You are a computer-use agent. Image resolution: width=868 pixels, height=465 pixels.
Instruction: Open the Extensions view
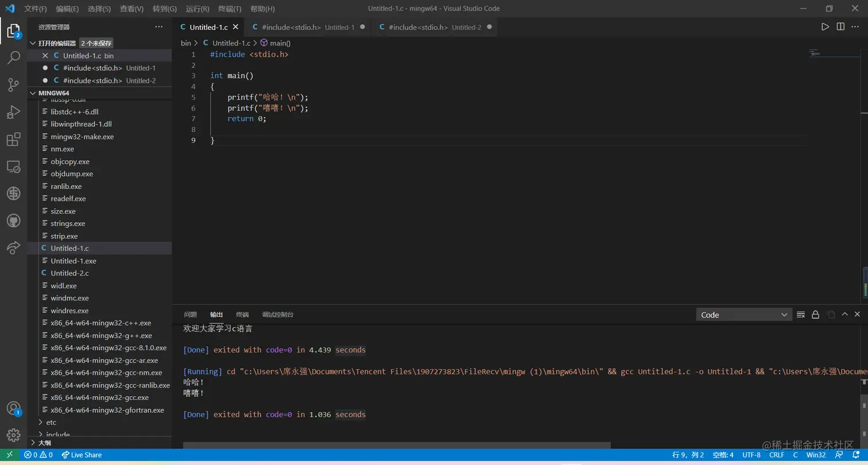(x=13, y=139)
